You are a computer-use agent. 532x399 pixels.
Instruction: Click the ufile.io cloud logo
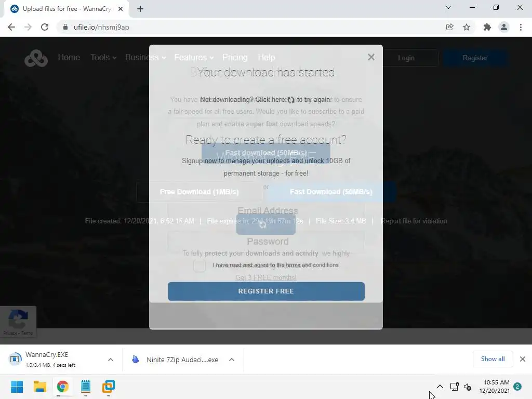point(36,58)
